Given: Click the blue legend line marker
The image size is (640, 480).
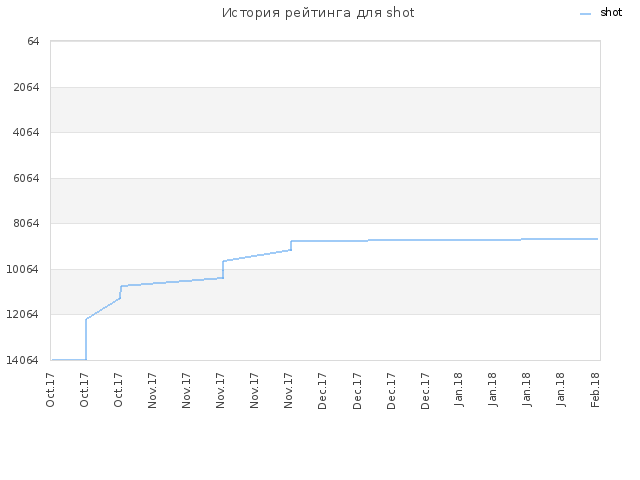Looking at the screenshot, I should 585,14.
